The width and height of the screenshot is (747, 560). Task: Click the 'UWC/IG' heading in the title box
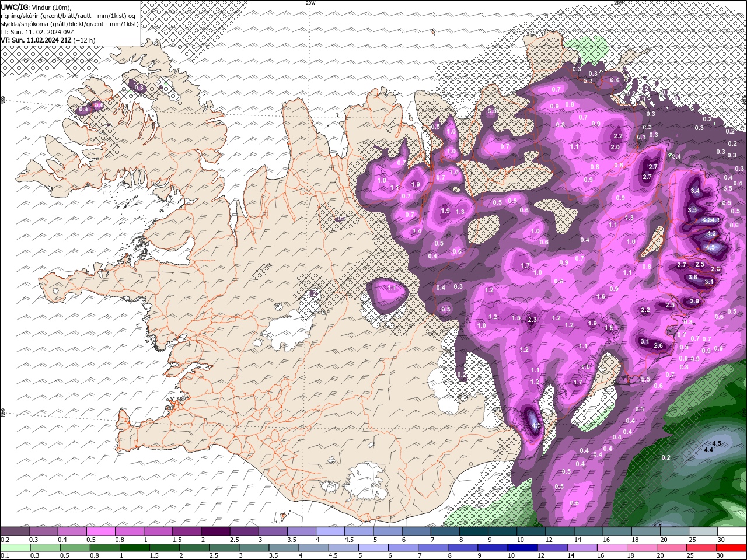pyautogui.click(x=15, y=7)
